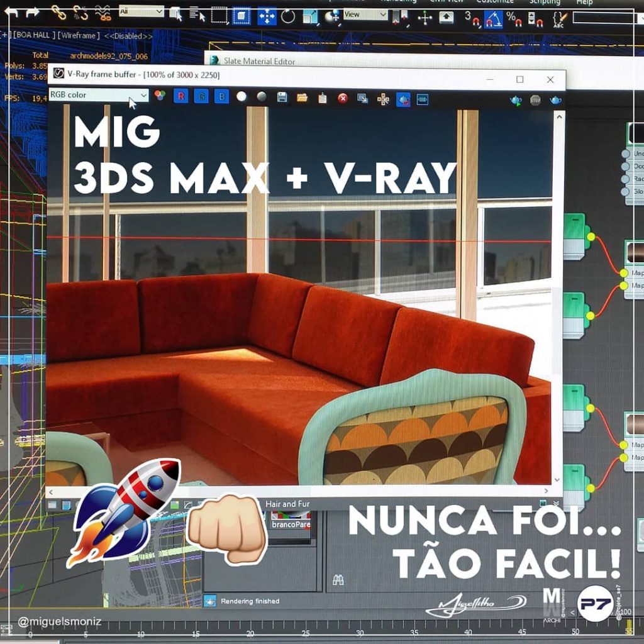Click the Rendering finished status icon
The image size is (644, 644).
[210, 601]
